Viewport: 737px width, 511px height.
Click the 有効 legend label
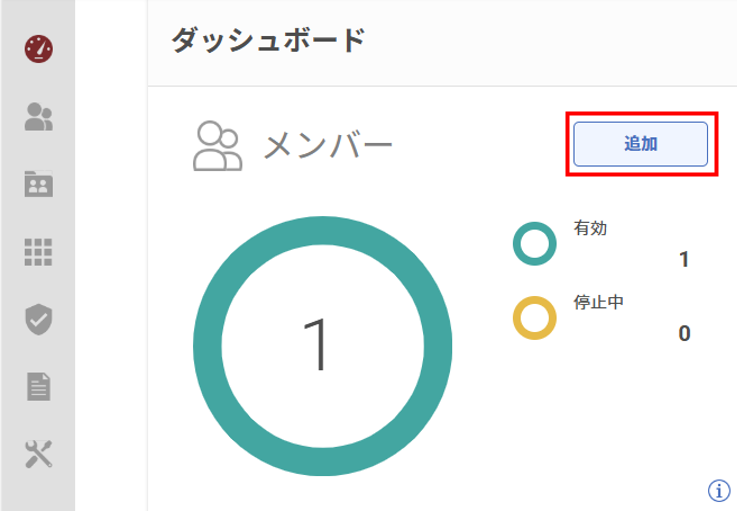point(590,228)
